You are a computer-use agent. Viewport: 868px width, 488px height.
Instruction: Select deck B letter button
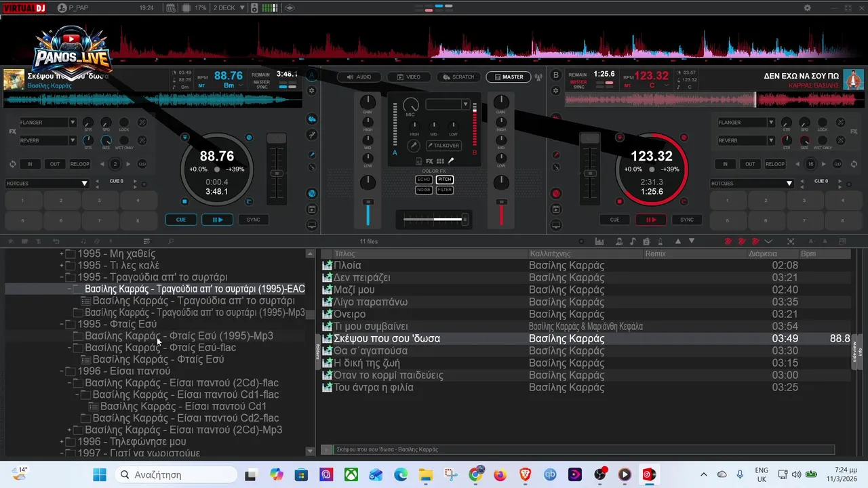[x=556, y=75]
